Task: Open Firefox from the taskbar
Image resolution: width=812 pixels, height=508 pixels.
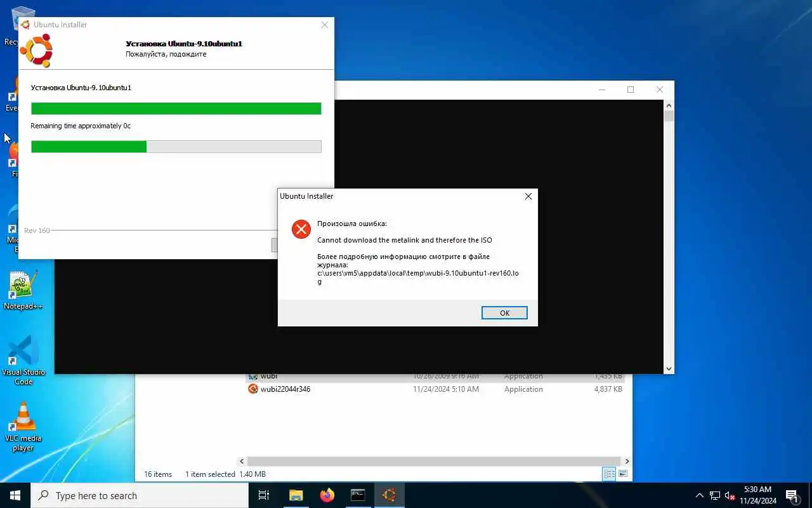Action: tap(327, 495)
